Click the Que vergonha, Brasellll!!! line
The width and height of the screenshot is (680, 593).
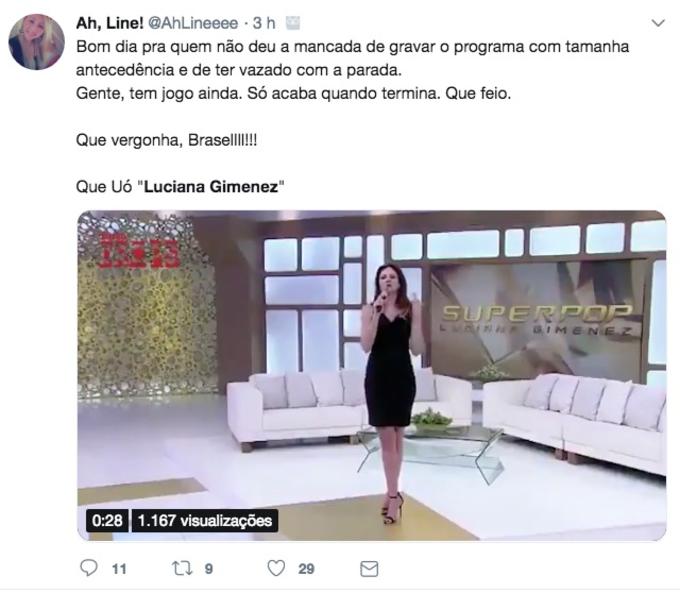pyautogui.click(x=167, y=141)
